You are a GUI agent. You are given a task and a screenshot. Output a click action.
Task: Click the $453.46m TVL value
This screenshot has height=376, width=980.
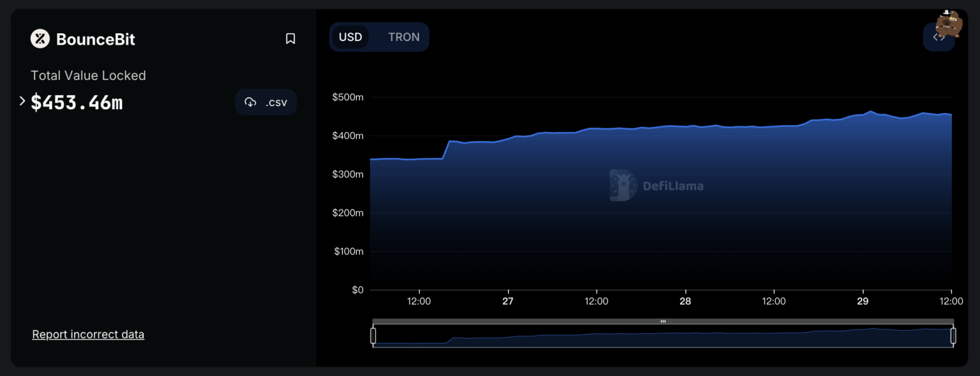pyautogui.click(x=77, y=102)
